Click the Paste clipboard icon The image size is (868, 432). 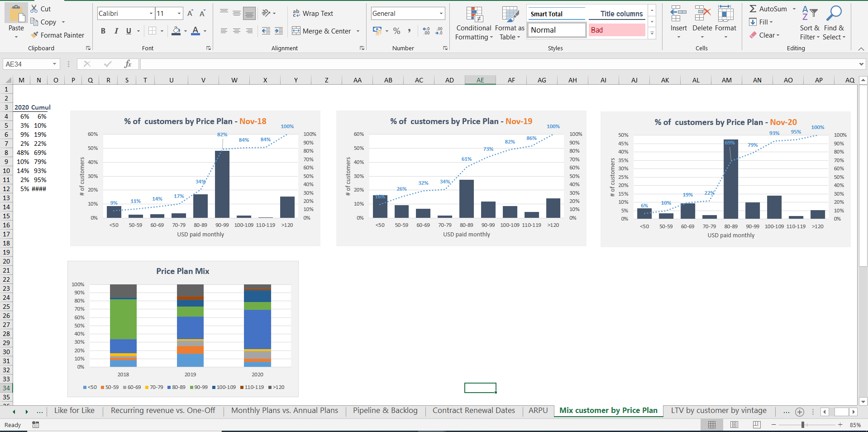(16, 14)
